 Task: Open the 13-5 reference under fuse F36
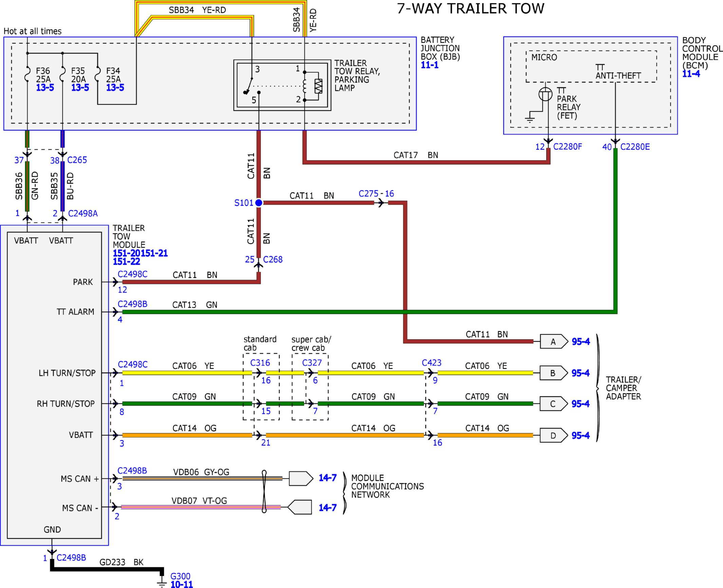pos(45,88)
